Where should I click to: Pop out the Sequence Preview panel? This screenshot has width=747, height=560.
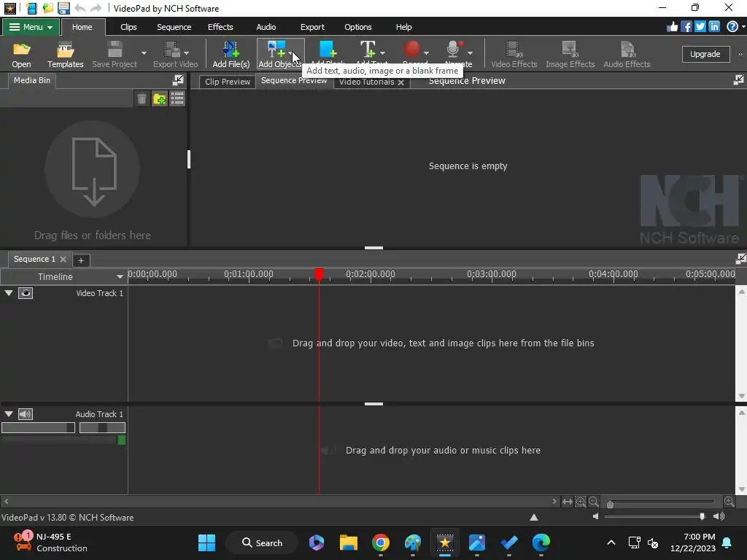pos(738,80)
